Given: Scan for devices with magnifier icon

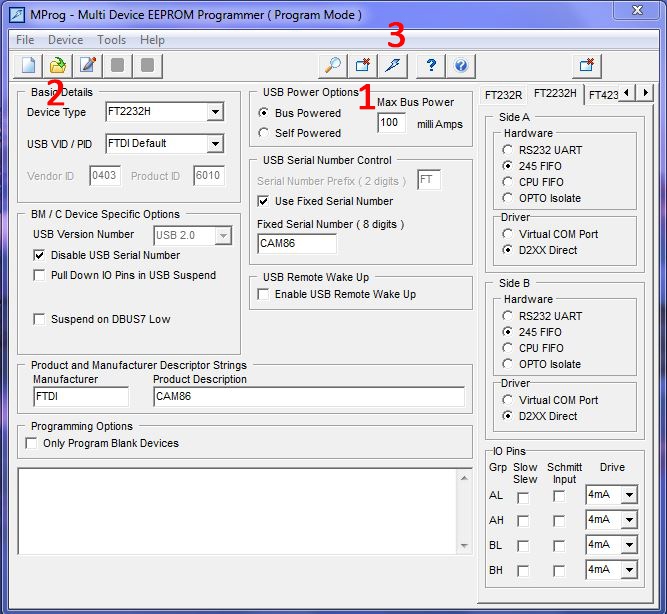Looking at the screenshot, I should tap(333, 66).
